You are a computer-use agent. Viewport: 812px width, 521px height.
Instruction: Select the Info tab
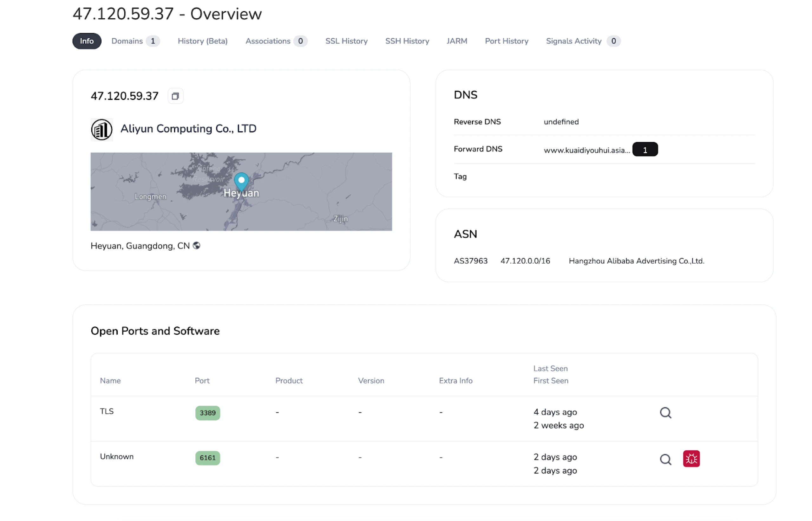coord(87,41)
